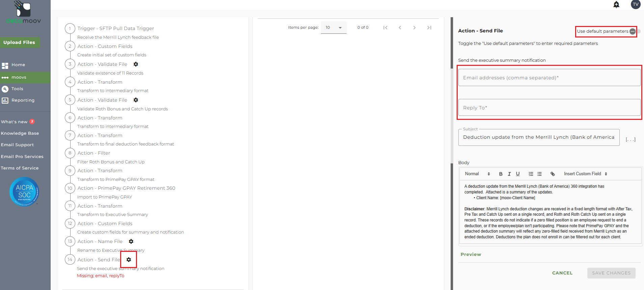Click the Preview link
This screenshot has width=644, height=290.
(471, 255)
